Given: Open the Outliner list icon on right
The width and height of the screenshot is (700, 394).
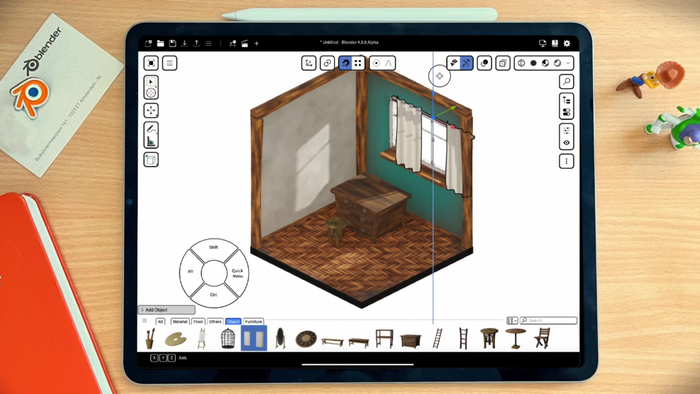Looking at the screenshot, I should (x=567, y=100).
